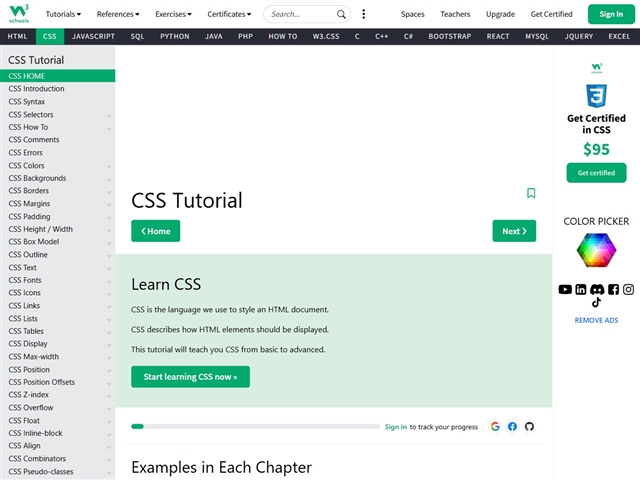This screenshot has height=480, width=640.
Task: Open the W3Schools YouTube channel icon
Action: pos(565,289)
